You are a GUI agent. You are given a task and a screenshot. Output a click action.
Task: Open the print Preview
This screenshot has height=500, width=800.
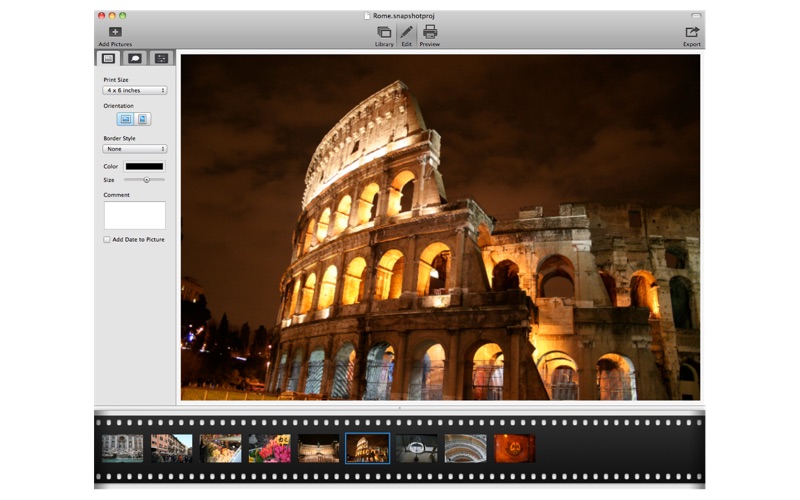point(429,33)
